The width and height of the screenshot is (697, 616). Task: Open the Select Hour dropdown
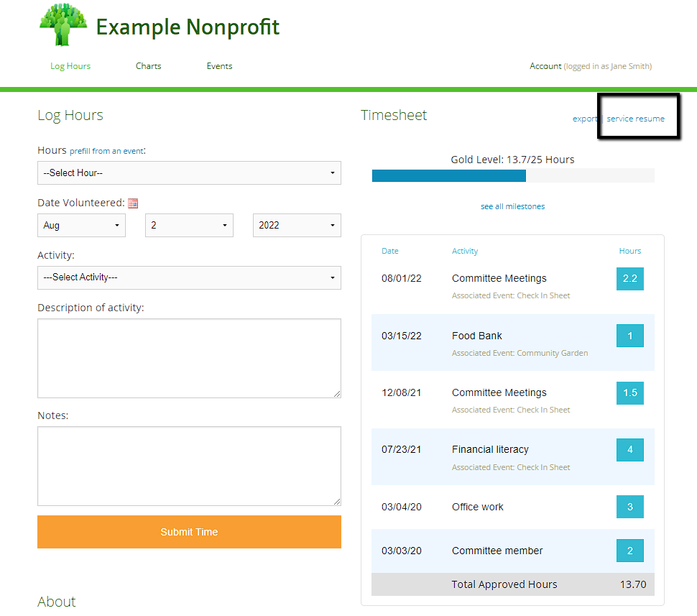189,173
